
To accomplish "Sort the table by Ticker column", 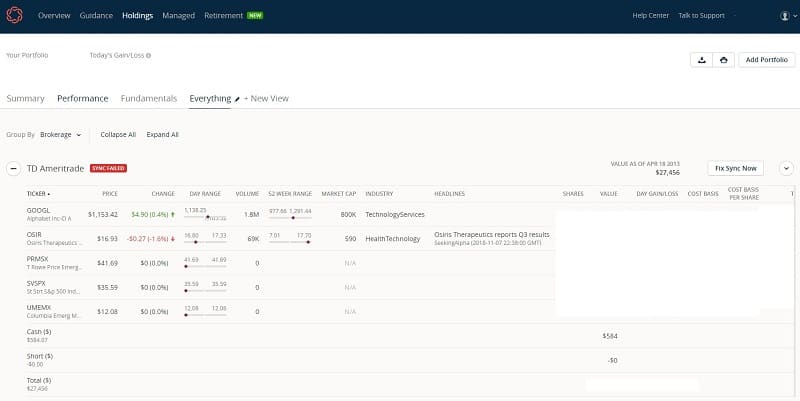I will pyautogui.click(x=38, y=193).
